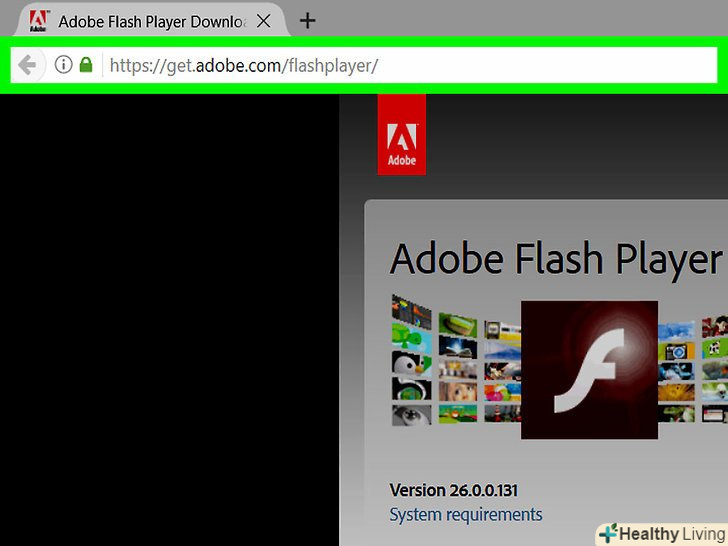Click the large Flash Player logo image

click(x=589, y=370)
